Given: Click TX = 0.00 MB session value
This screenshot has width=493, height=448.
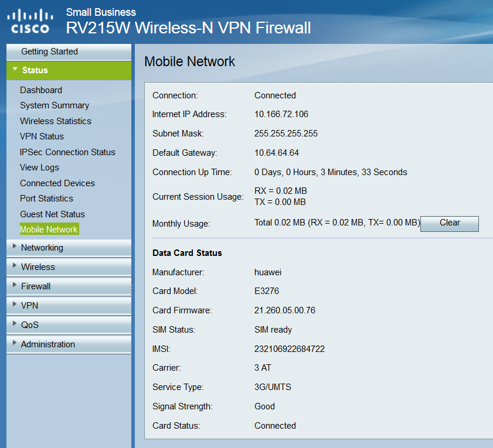Looking at the screenshot, I should click(x=280, y=202).
